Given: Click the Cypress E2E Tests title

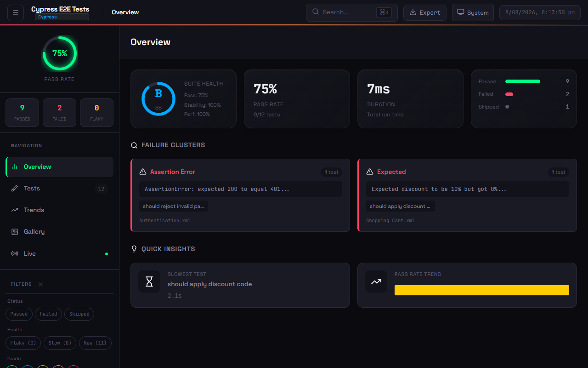Looking at the screenshot, I should pos(60,9).
